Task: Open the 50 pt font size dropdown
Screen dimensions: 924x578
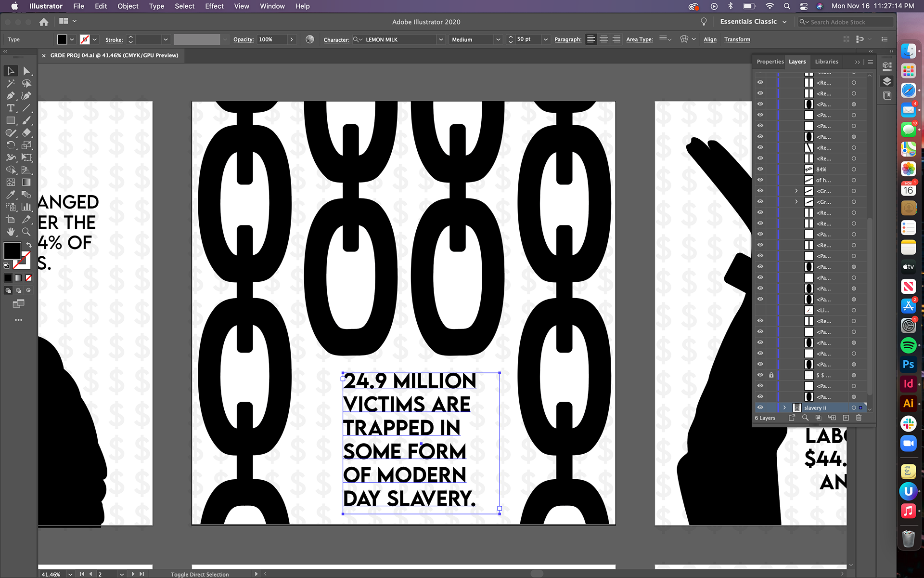Action: 546,39
